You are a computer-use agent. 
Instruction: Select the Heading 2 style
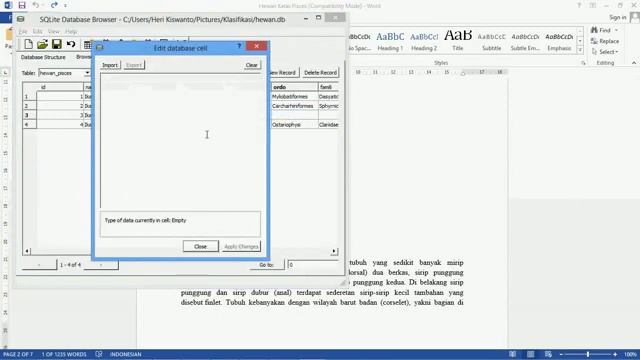424,41
